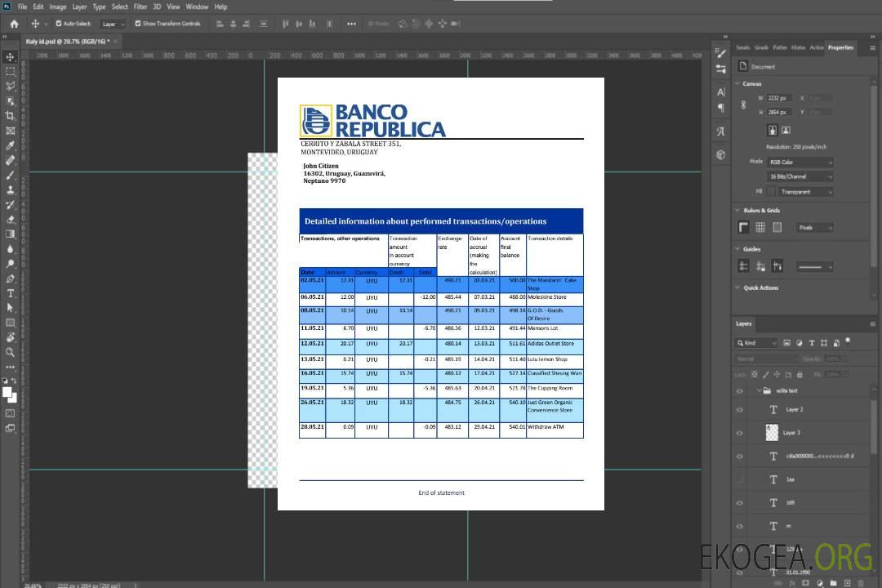Screen dimensions: 882x588
Task: Select the Crop tool
Action: pos(10,116)
